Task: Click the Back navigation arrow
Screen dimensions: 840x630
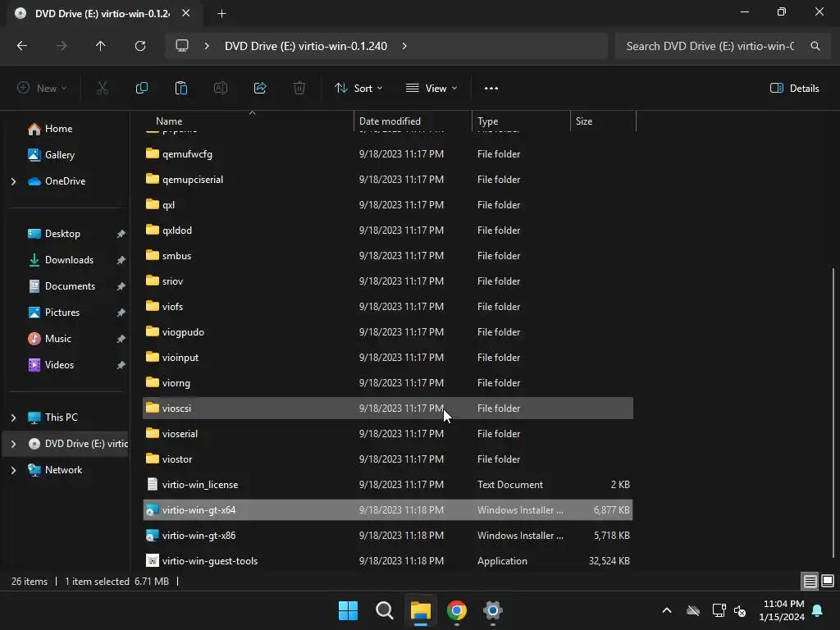Action: [22, 46]
